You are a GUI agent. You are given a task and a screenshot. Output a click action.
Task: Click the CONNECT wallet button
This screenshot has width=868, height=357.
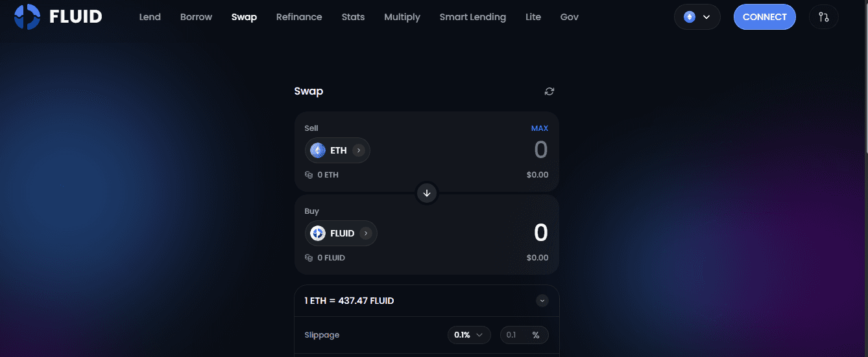[765, 17]
